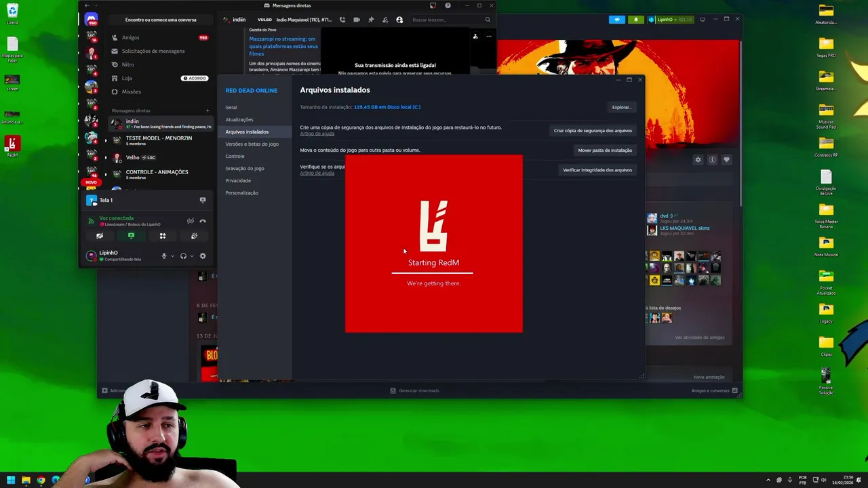Open Mazzaropi no streaming article link
This screenshot has height=488, width=868.
point(283,46)
